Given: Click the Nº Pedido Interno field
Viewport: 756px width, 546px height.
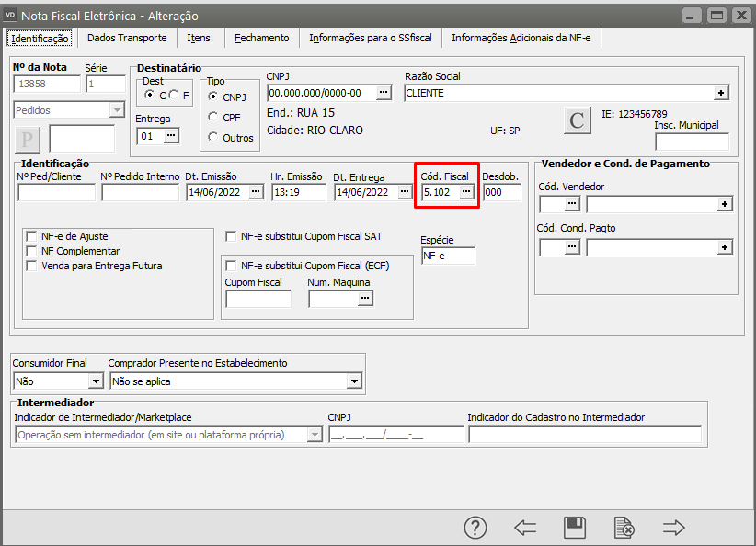Looking at the screenshot, I should [x=140, y=192].
